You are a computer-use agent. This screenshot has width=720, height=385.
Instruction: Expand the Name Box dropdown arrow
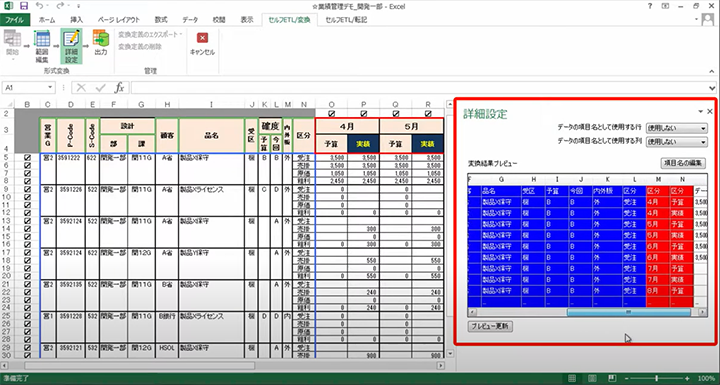[x=50, y=87]
